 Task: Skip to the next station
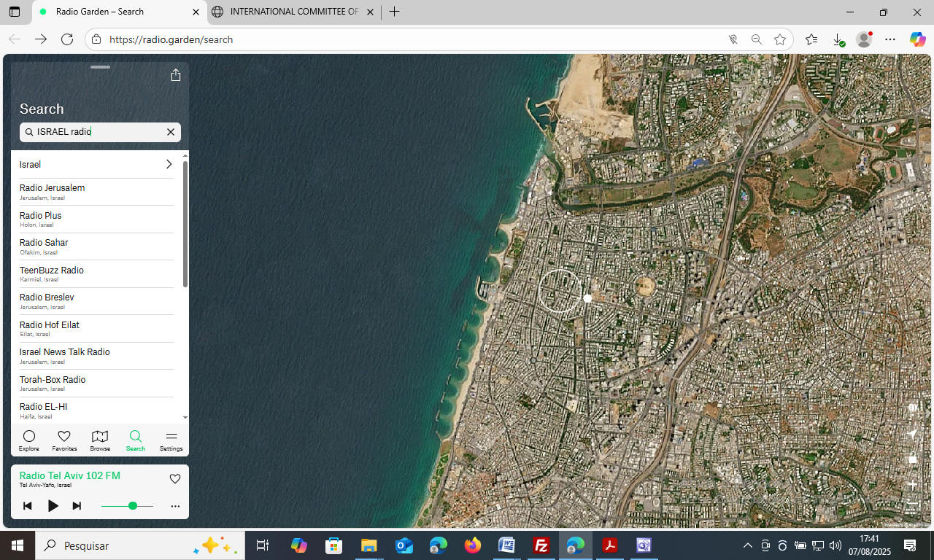pos(77,505)
